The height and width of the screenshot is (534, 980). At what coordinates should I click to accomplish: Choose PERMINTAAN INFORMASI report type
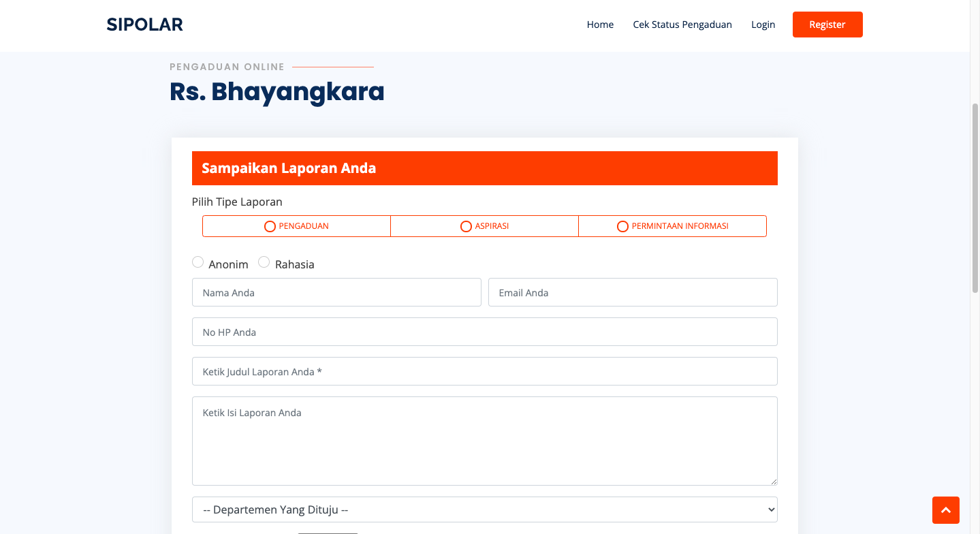(672, 226)
